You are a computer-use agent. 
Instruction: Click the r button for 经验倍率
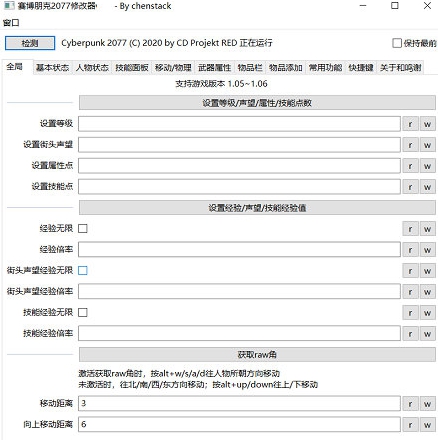pyautogui.click(x=410, y=250)
